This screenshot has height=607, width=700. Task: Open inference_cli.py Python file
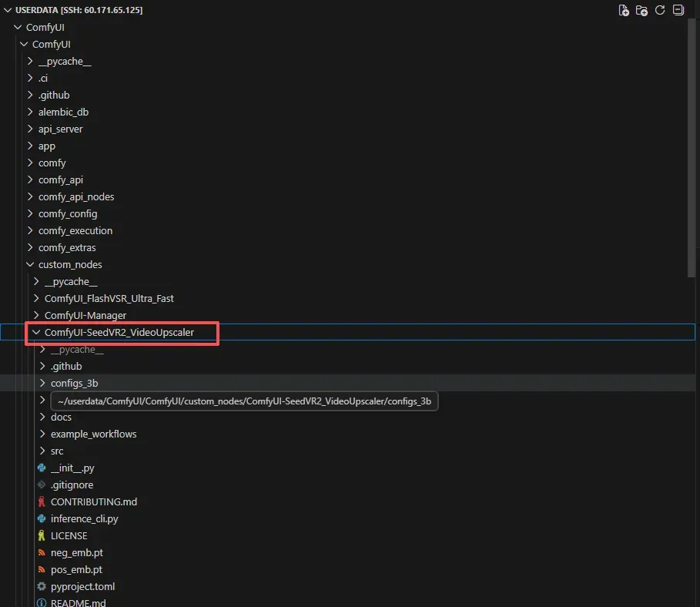[x=84, y=518]
